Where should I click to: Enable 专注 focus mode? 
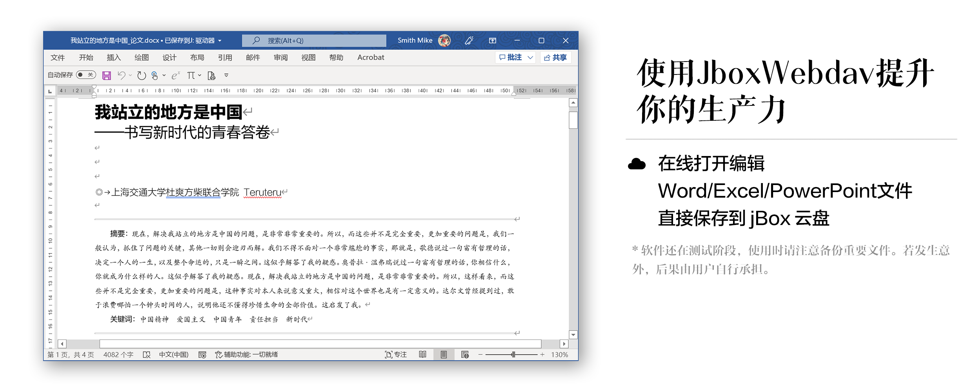click(396, 355)
